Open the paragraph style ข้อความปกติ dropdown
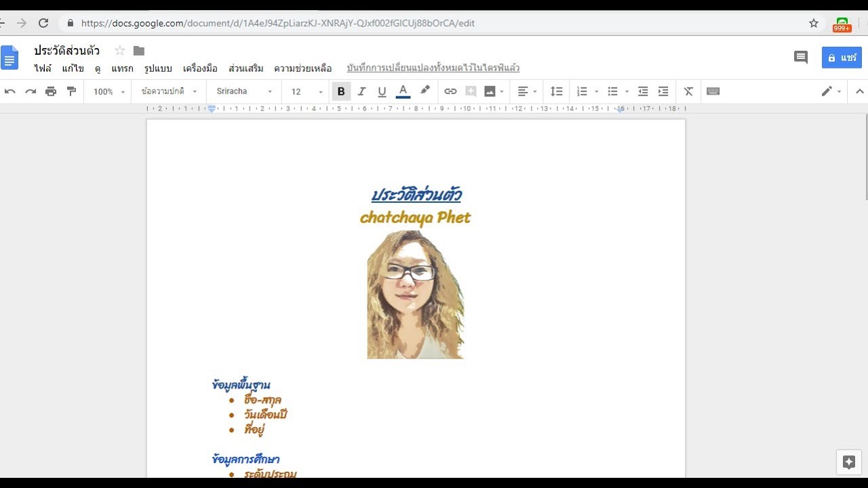Image resolution: width=868 pixels, height=488 pixels. (169, 91)
